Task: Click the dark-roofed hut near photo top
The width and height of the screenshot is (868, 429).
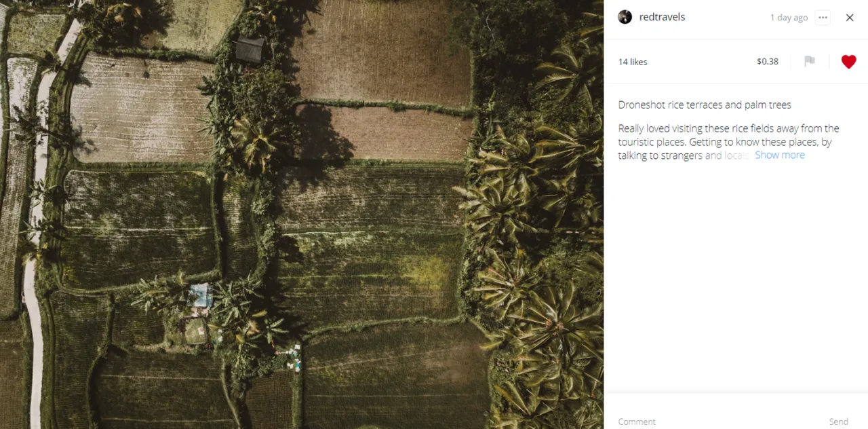Action: point(250,49)
